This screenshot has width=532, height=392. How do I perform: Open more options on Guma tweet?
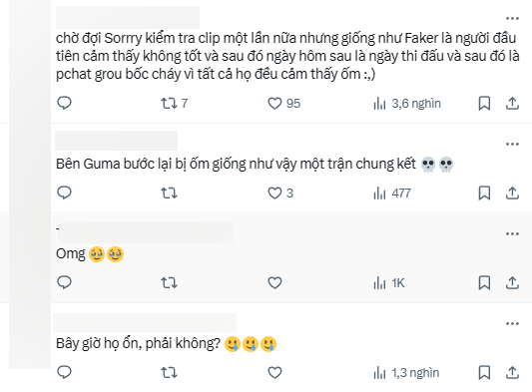(512, 144)
